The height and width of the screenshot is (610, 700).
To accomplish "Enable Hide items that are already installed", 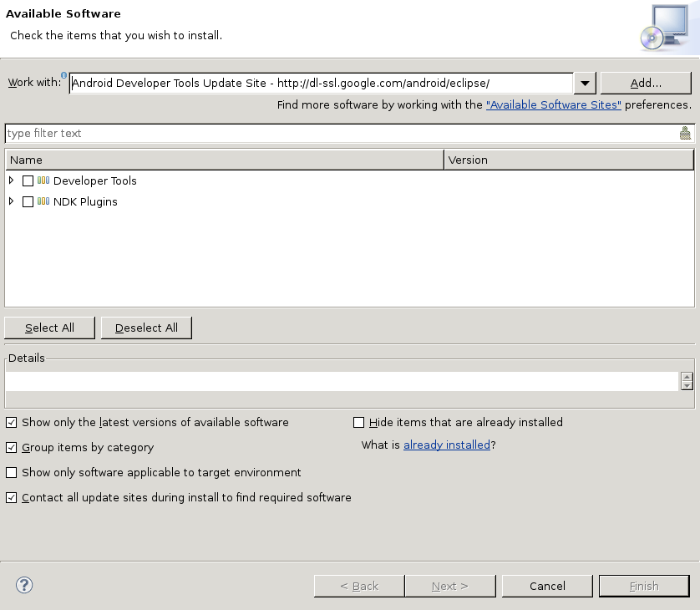I will pos(358,423).
